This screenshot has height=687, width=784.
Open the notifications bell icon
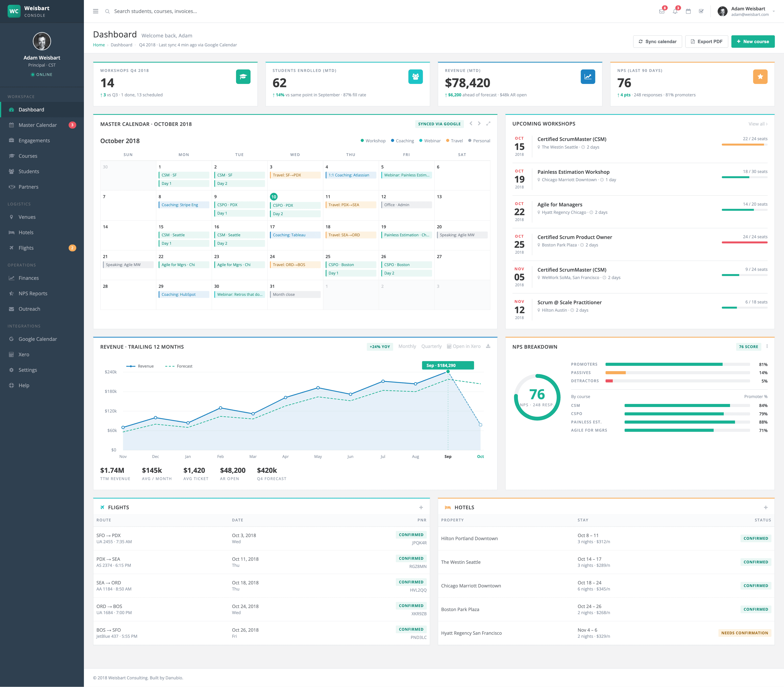click(675, 11)
